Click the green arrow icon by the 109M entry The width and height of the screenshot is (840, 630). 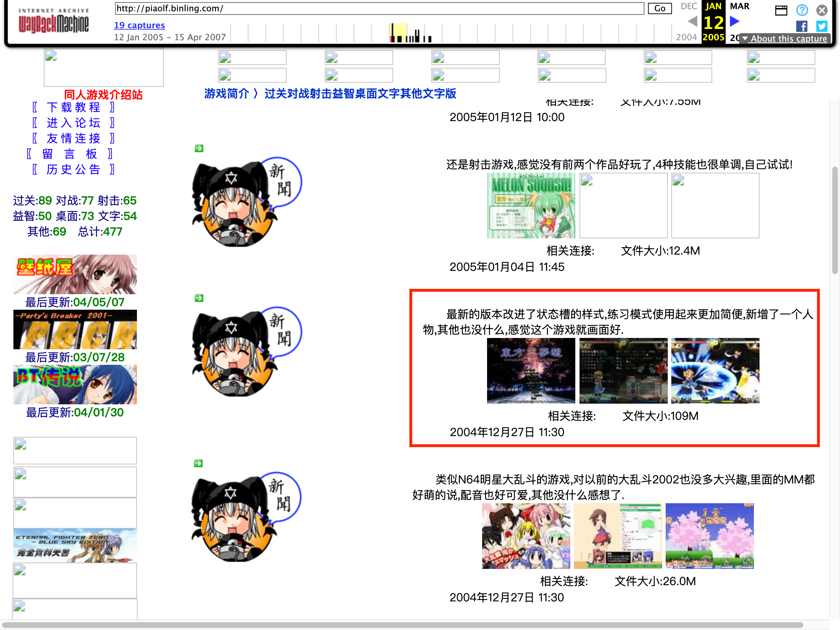click(199, 298)
